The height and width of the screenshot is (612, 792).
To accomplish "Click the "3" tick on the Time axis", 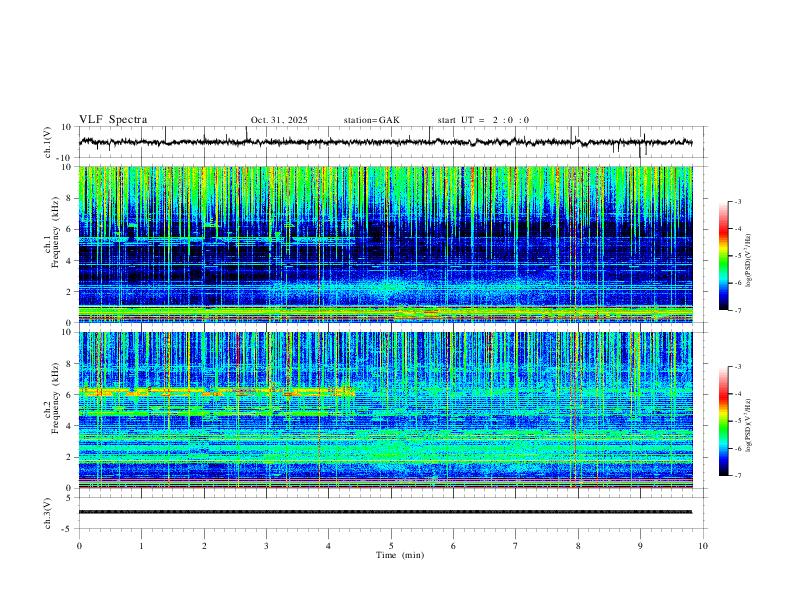I will tap(266, 546).
